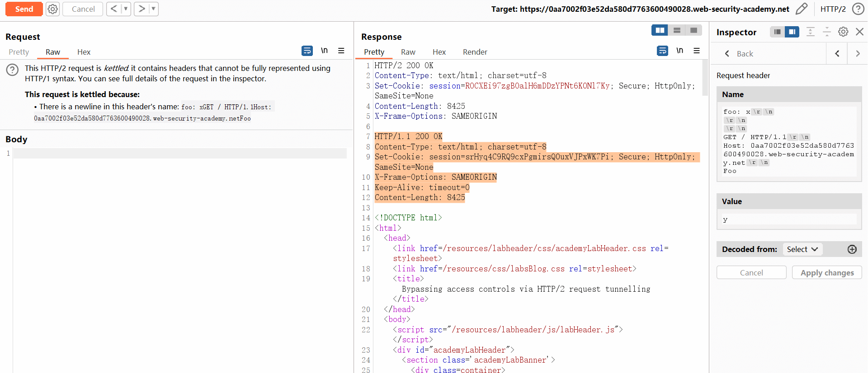The image size is (868, 373).
Task: Show previous Inspector item chevron
Action: [x=837, y=54]
